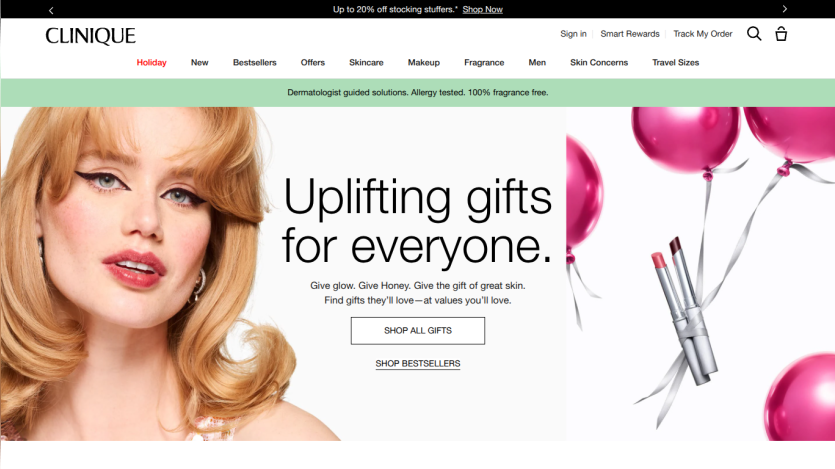Open the Skin Concerns menu

(599, 62)
